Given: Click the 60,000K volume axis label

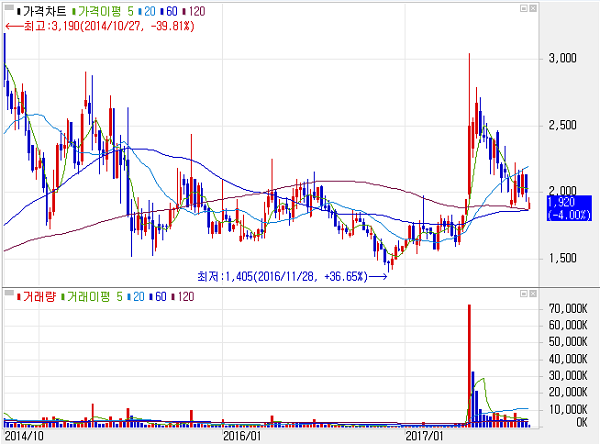Looking at the screenshot, I should click(x=568, y=325).
